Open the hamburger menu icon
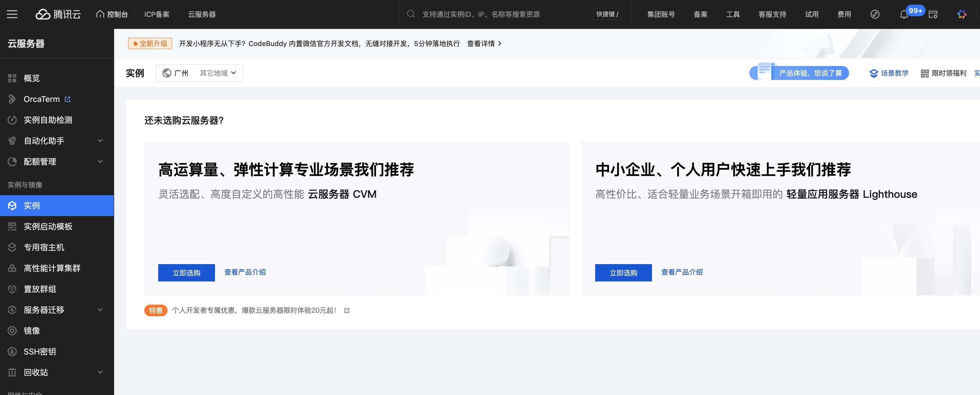Screen dimensions: 980x395 point(12,14)
